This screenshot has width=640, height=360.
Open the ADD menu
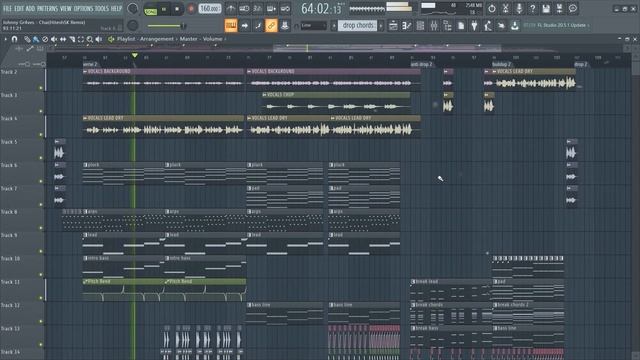(31, 8)
